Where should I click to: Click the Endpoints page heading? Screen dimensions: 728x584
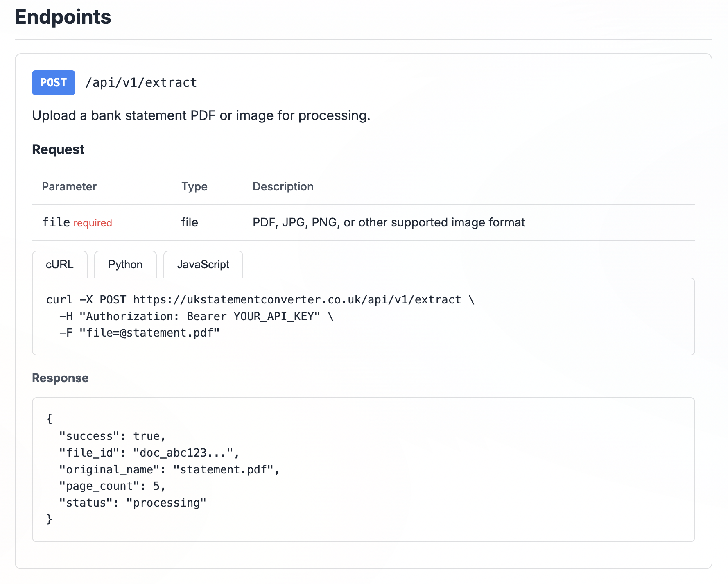tap(62, 17)
